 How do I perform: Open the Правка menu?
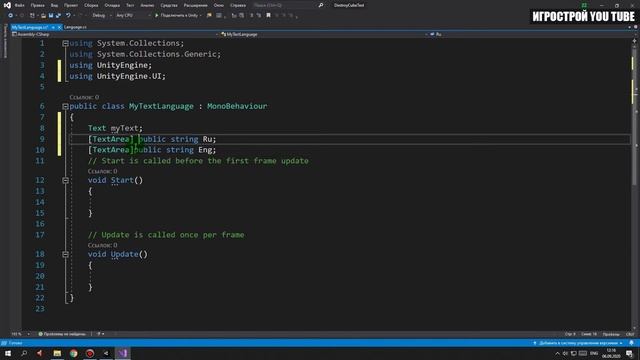click(x=38, y=5)
